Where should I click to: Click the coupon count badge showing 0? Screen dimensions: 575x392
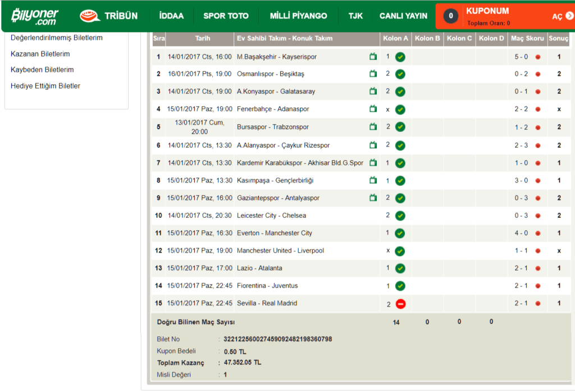pyautogui.click(x=451, y=16)
